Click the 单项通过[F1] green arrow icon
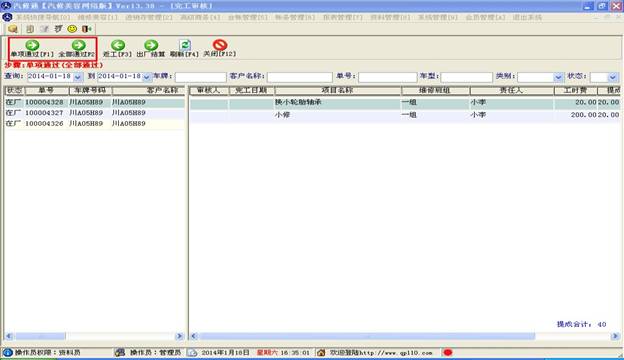 coord(32,45)
